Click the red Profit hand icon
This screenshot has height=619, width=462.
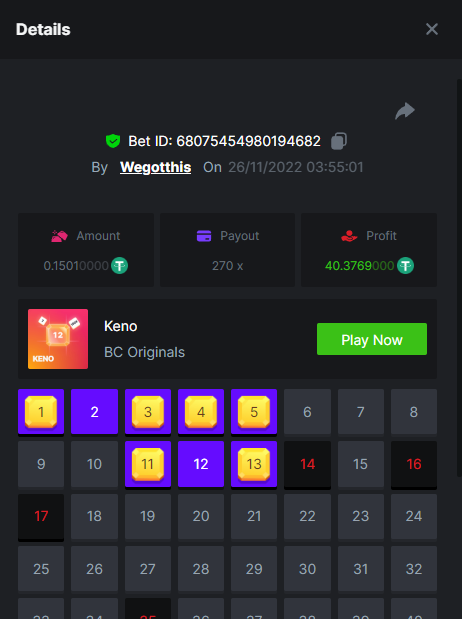pyautogui.click(x=349, y=236)
